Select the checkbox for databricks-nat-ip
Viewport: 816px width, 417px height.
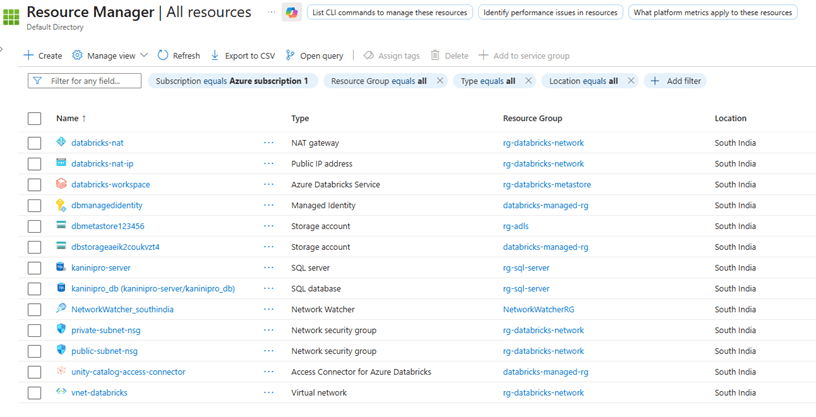click(x=35, y=164)
